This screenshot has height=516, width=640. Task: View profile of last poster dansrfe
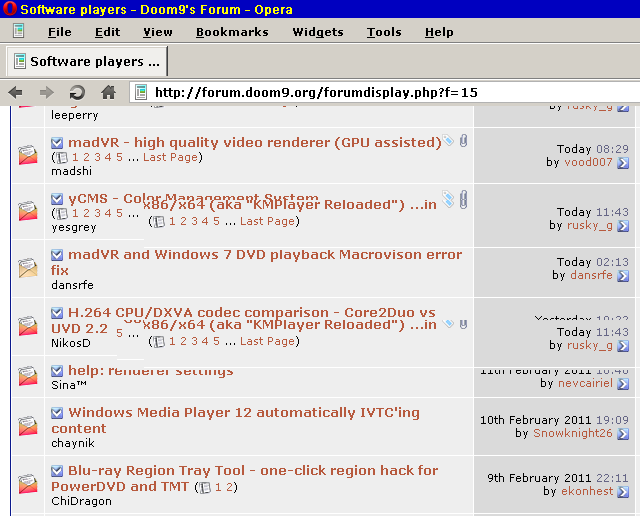pyautogui.click(x=591, y=275)
